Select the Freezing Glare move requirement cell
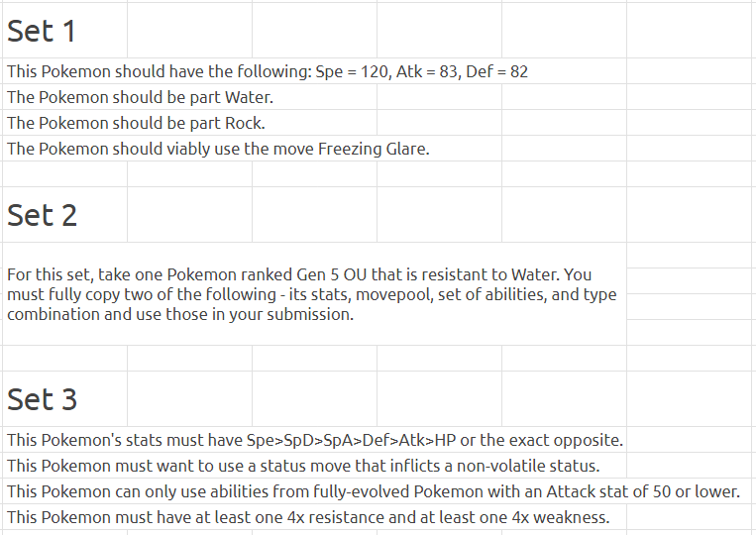 coord(218,149)
